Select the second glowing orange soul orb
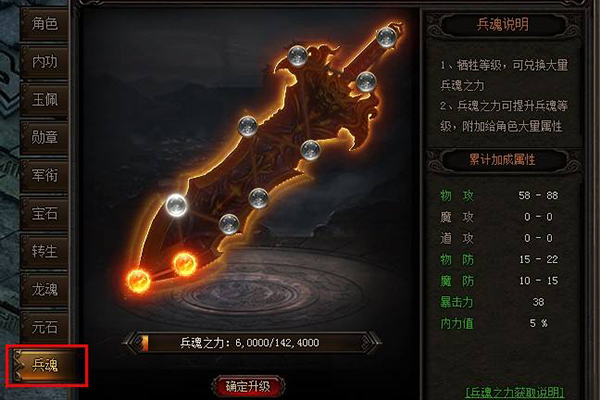The height and width of the screenshot is (400, 600). pos(185,264)
